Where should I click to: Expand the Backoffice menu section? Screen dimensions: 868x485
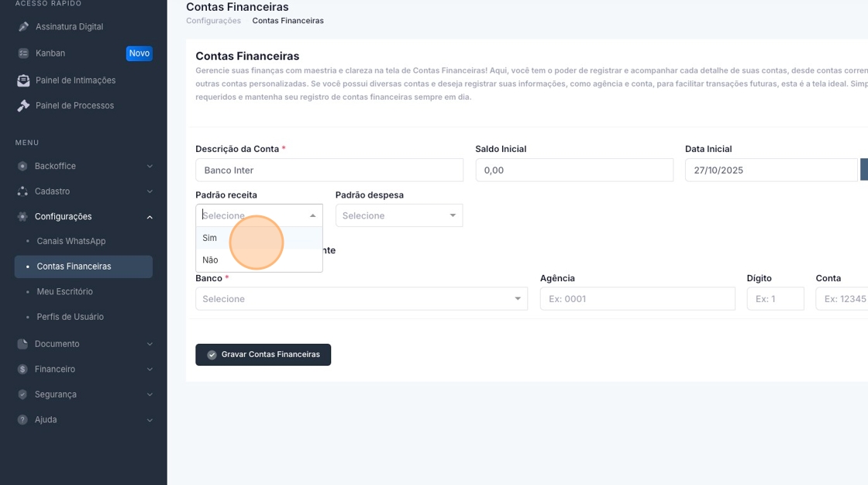point(84,166)
